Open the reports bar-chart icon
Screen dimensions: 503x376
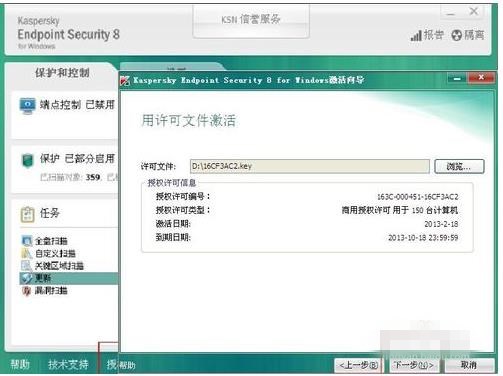416,35
